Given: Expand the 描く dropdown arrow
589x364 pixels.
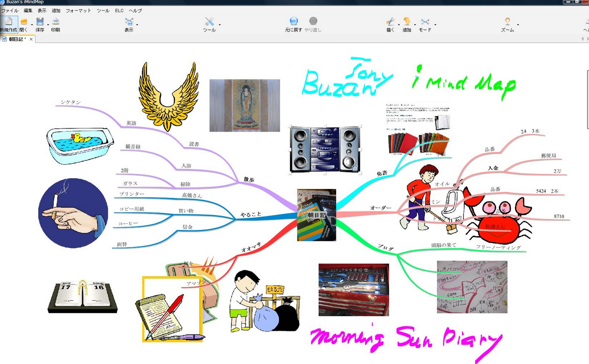Looking at the screenshot, I should pyautogui.click(x=399, y=25).
